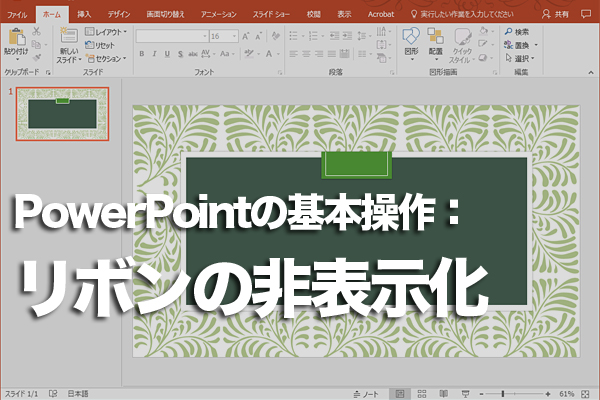Click the リセット button
Image resolution: width=600 pixels, height=400 pixels.
(x=100, y=45)
